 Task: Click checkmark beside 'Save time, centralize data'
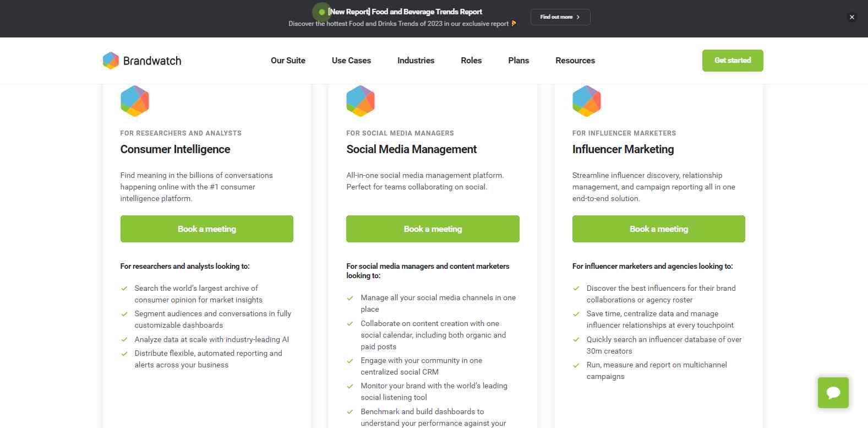pos(576,314)
